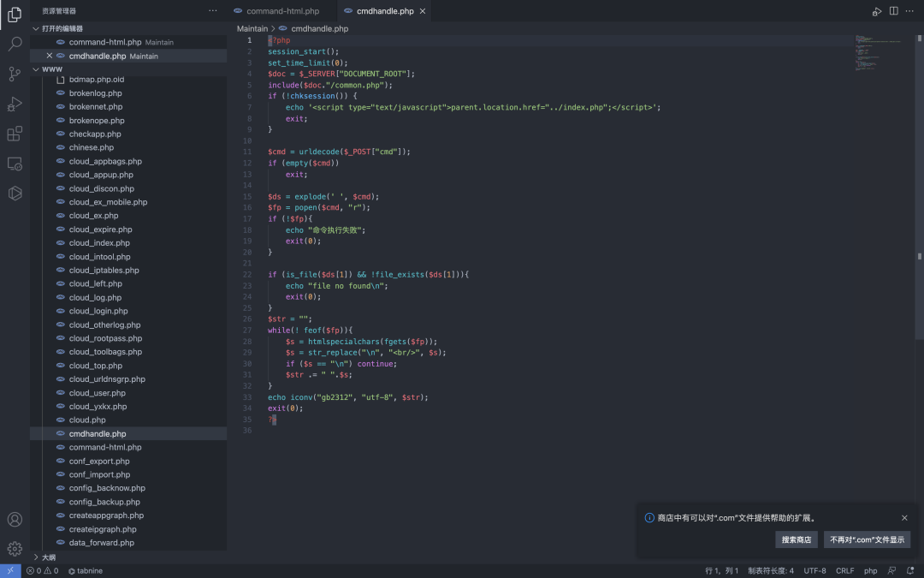Open the Manage gear icon
This screenshot has height=578, width=924.
[x=15, y=549]
